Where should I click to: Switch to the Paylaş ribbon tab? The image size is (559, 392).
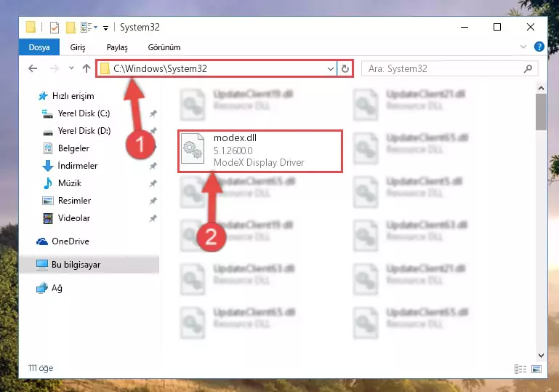(x=117, y=47)
